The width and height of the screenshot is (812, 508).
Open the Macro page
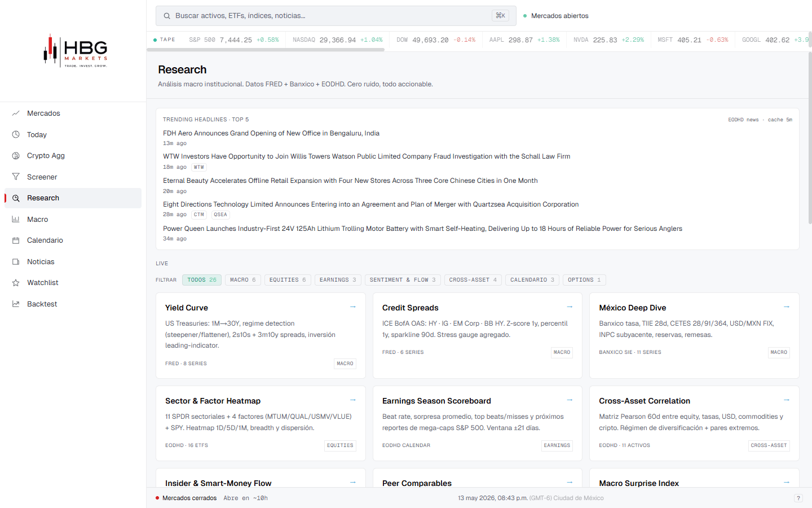pos(73,220)
